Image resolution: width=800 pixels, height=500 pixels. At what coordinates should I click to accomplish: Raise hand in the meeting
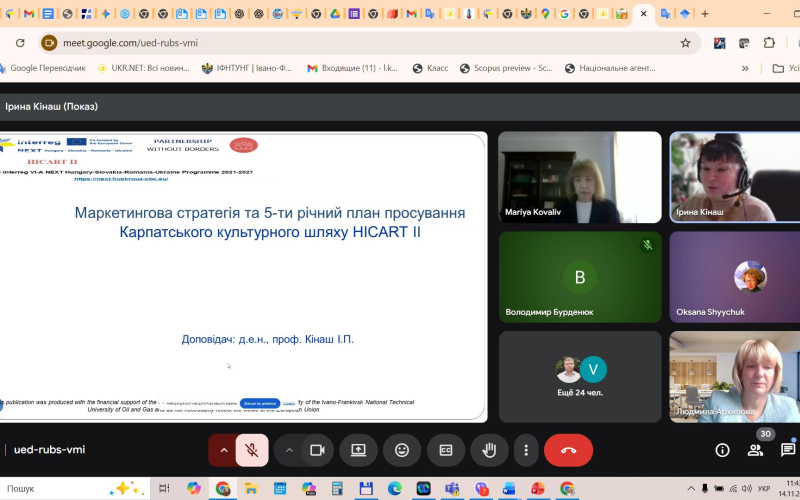pyautogui.click(x=489, y=450)
